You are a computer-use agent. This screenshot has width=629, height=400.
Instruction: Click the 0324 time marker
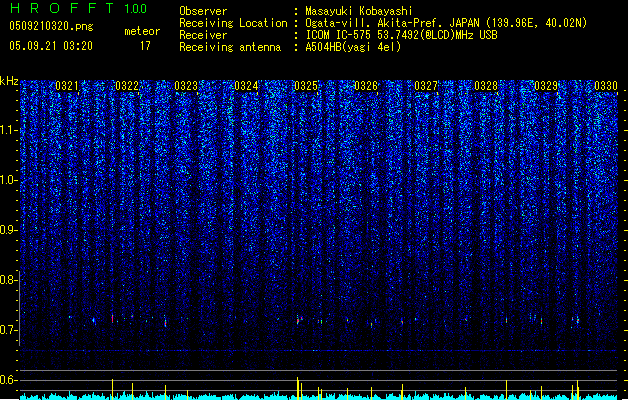point(246,86)
